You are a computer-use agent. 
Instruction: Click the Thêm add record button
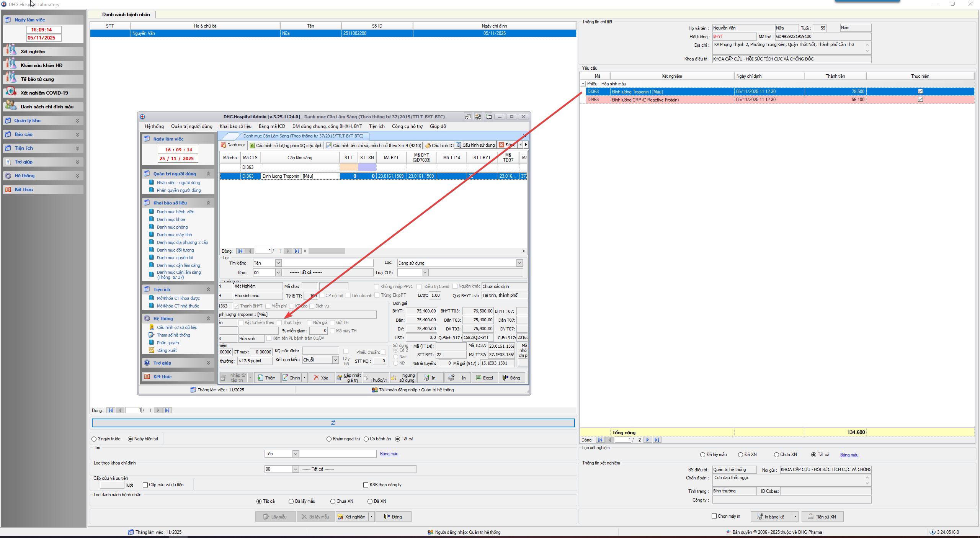pos(267,378)
